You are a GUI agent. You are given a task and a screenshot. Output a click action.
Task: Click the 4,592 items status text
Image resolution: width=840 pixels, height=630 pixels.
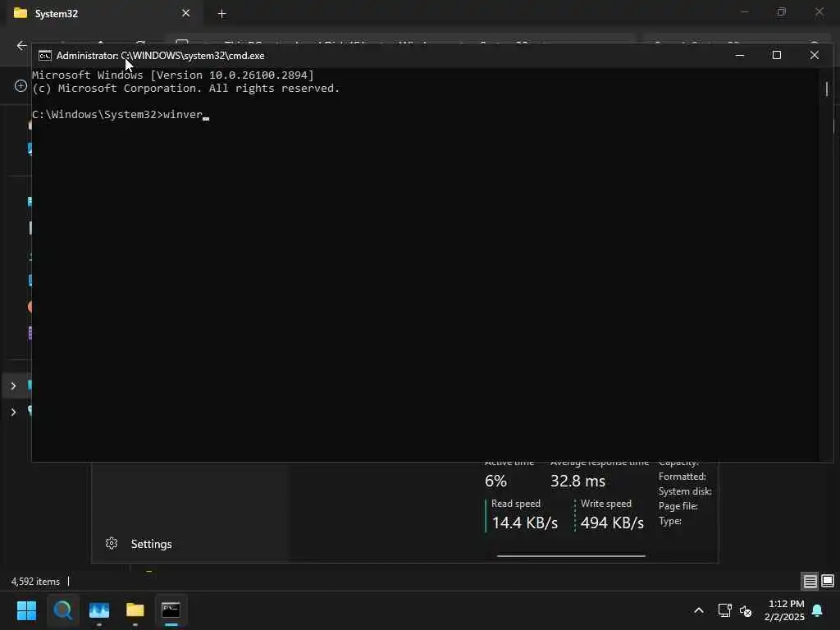[35, 582]
